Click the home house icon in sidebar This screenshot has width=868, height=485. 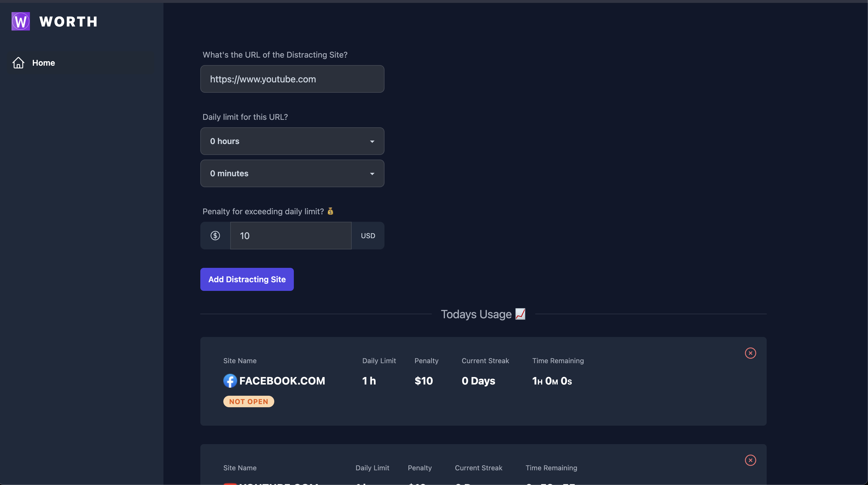pyautogui.click(x=18, y=63)
